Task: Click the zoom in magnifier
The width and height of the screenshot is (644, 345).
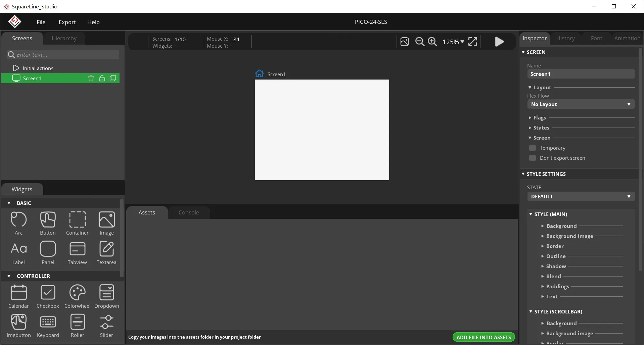Action: click(x=432, y=42)
